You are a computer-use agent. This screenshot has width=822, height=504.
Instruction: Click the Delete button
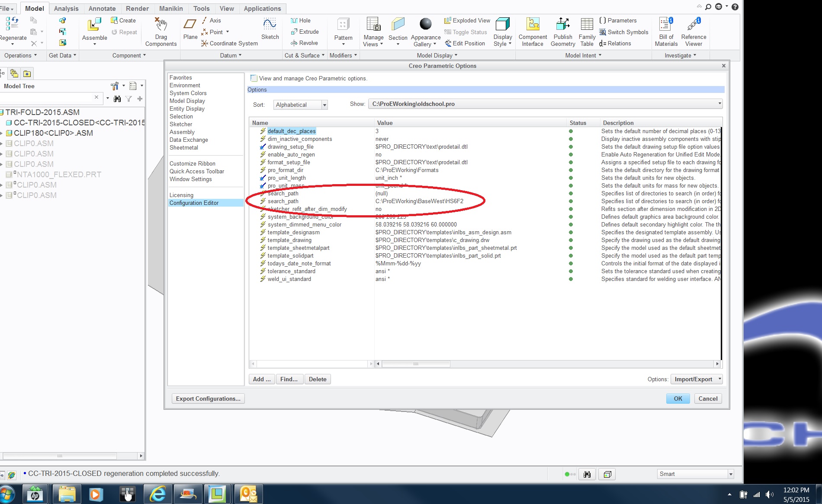coord(318,379)
